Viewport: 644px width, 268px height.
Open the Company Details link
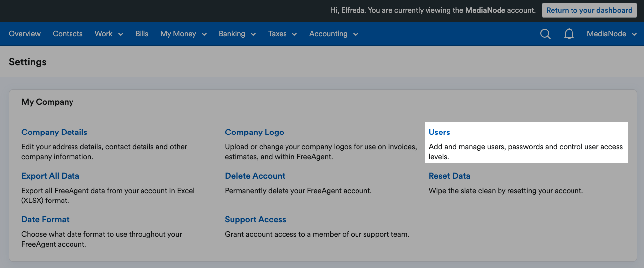tap(55, 132)
